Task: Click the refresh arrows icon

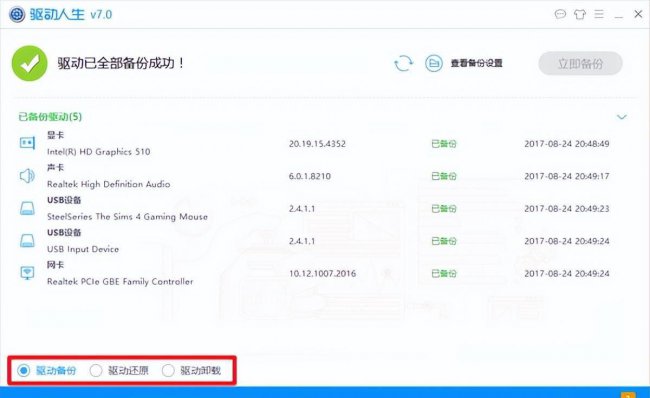Action: [403, 63]
